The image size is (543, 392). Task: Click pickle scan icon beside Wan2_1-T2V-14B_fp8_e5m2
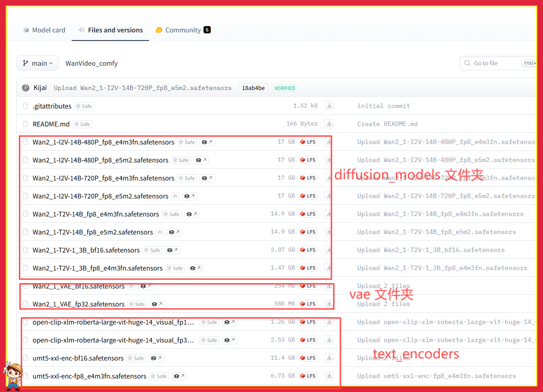pyautogui.click(x=160, y=232)
